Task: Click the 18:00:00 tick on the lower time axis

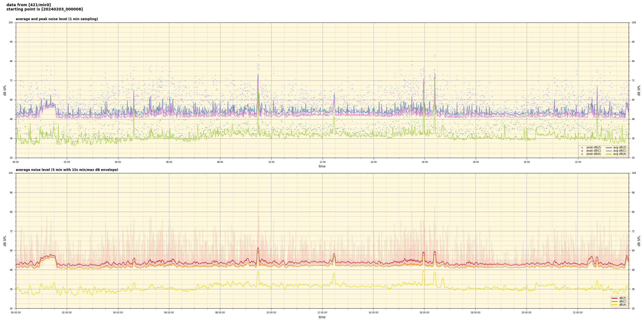Action: tap(475, 313)
